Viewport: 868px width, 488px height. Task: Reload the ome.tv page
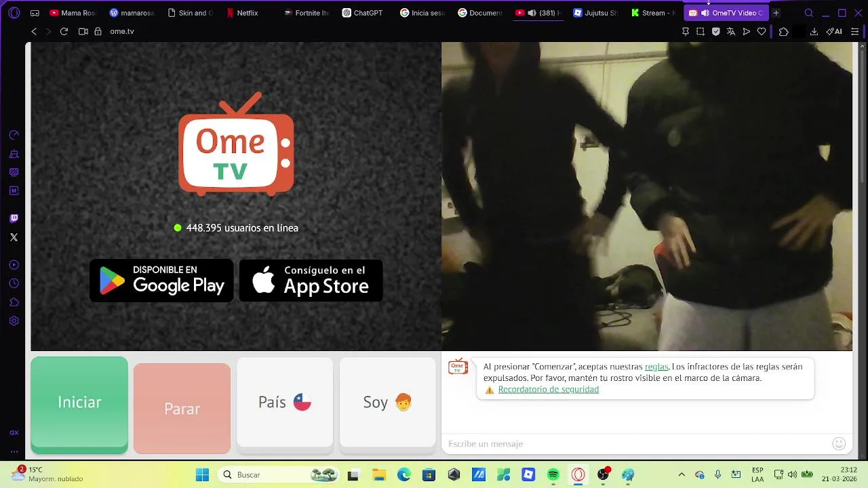(x=64, y=31)
